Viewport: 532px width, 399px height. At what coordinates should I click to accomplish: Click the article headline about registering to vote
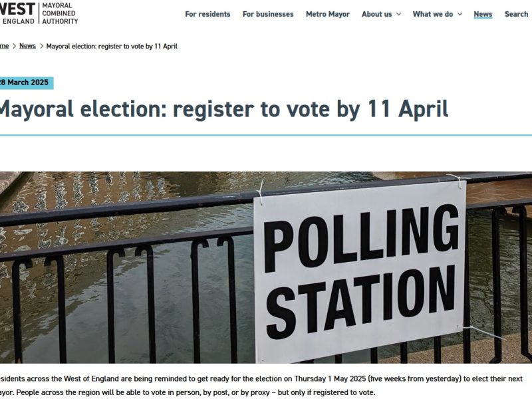pos(224,109)
